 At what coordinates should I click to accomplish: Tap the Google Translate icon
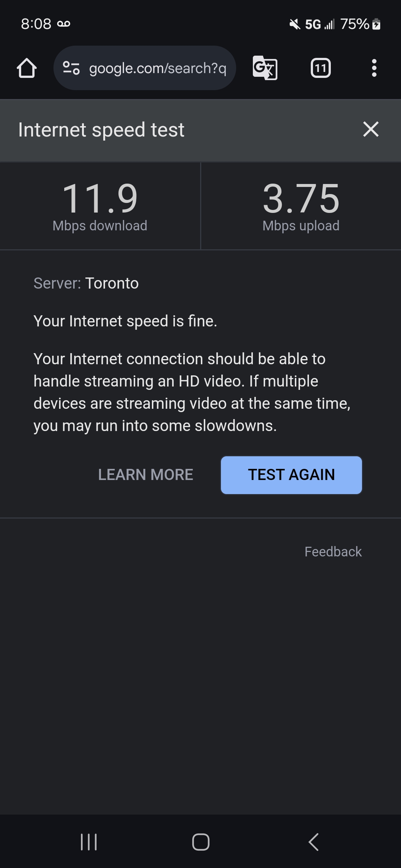click(265, 68)
